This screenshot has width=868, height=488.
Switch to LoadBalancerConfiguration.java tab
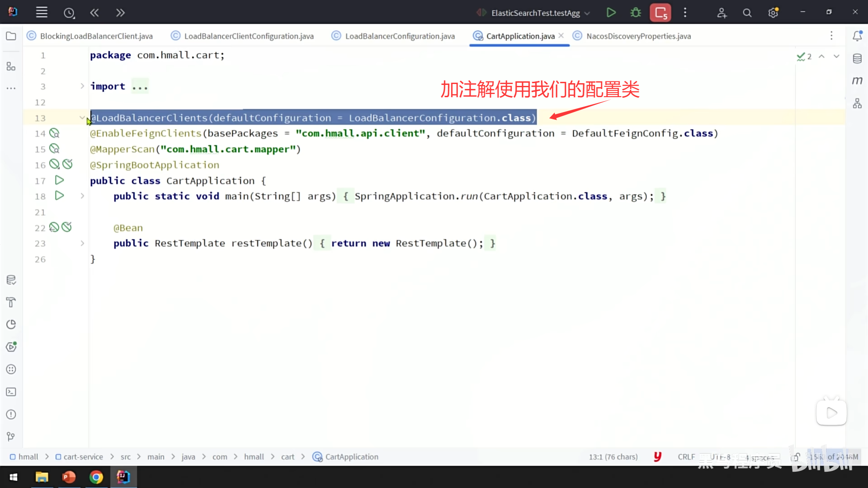[400, 36]
